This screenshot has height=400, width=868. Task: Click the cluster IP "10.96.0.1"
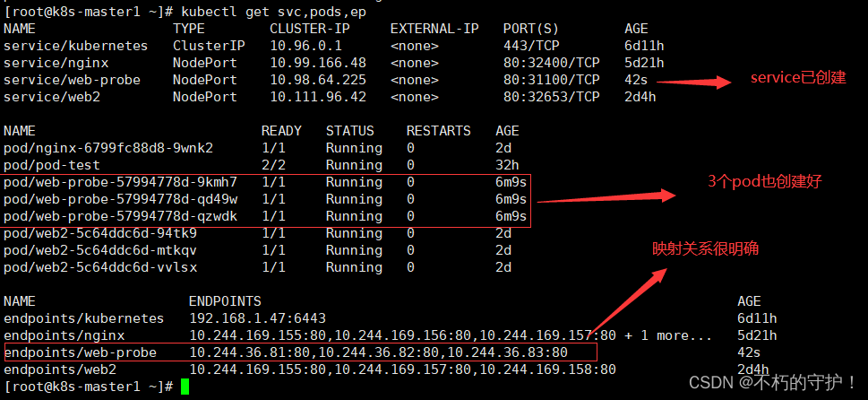(306, 46)
